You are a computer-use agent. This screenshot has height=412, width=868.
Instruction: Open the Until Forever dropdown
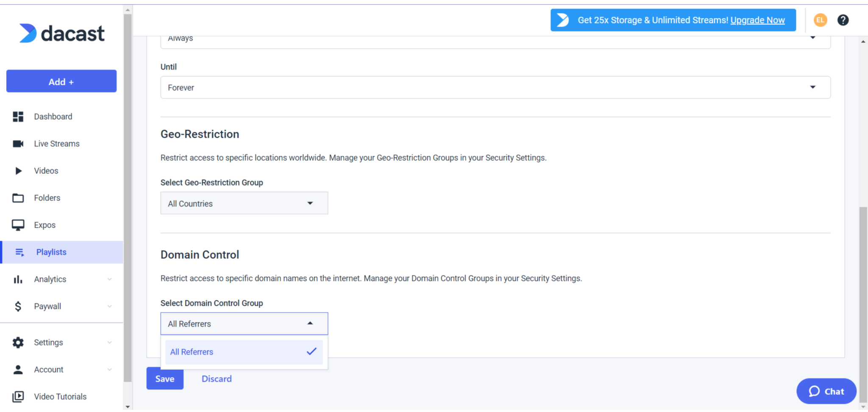pyautogui.click(x=495, y=88)
